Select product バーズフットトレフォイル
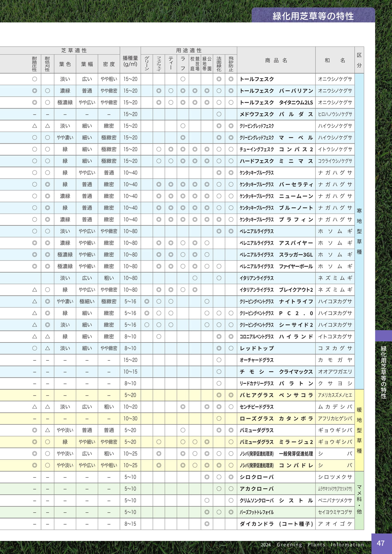The image size is (392, 554). [x=257, y=512]
